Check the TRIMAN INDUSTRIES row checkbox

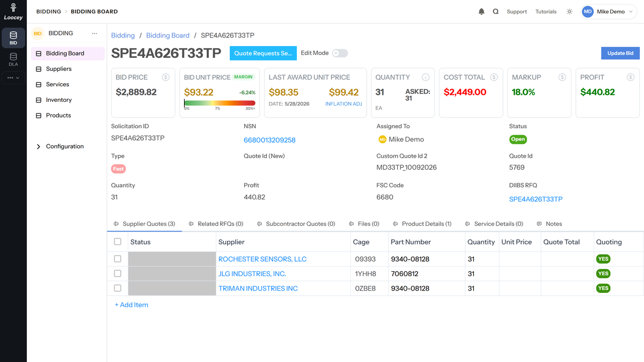(x=118, y=288)
